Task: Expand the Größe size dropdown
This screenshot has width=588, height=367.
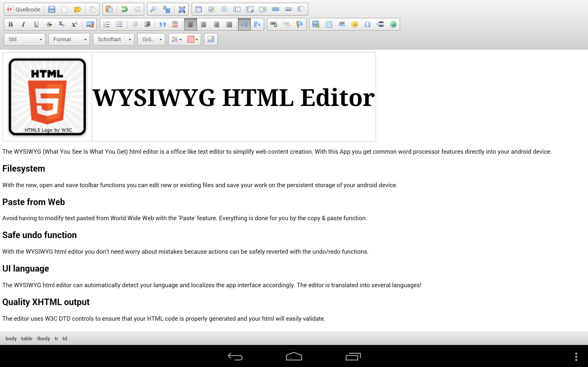Action: (151, 39)
